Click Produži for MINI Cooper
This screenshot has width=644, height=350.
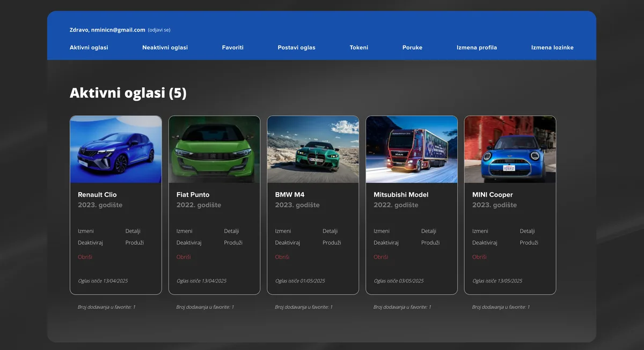(529, 243)
